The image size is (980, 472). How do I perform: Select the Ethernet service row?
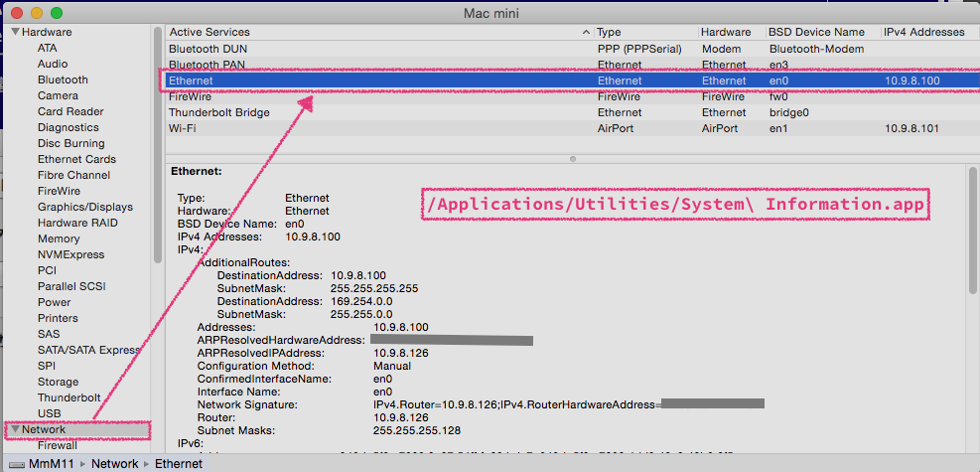572,80
